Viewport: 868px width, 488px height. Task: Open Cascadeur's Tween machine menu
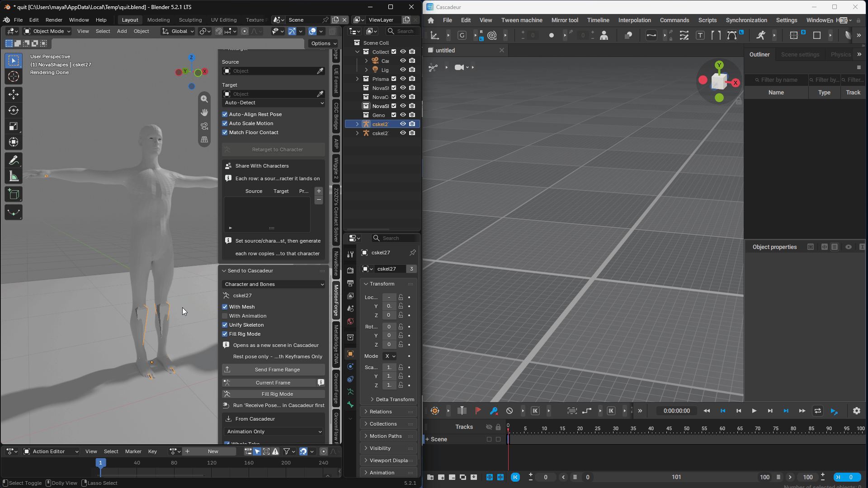522,20
